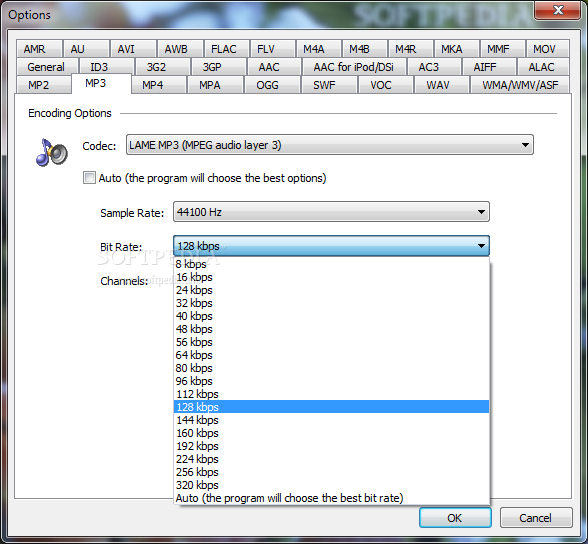Switch to the MP4 tab

pos(159,85)
